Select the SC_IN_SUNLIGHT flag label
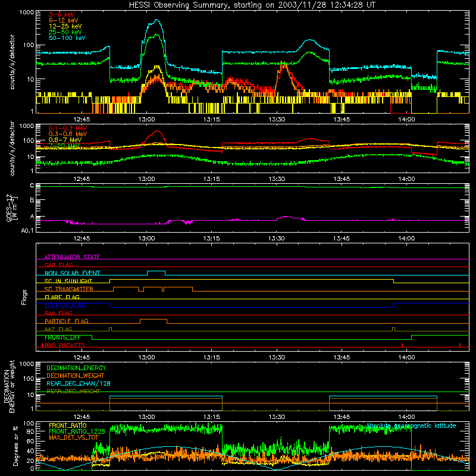The width and height of the screenshot is (476, 476). 68,281
